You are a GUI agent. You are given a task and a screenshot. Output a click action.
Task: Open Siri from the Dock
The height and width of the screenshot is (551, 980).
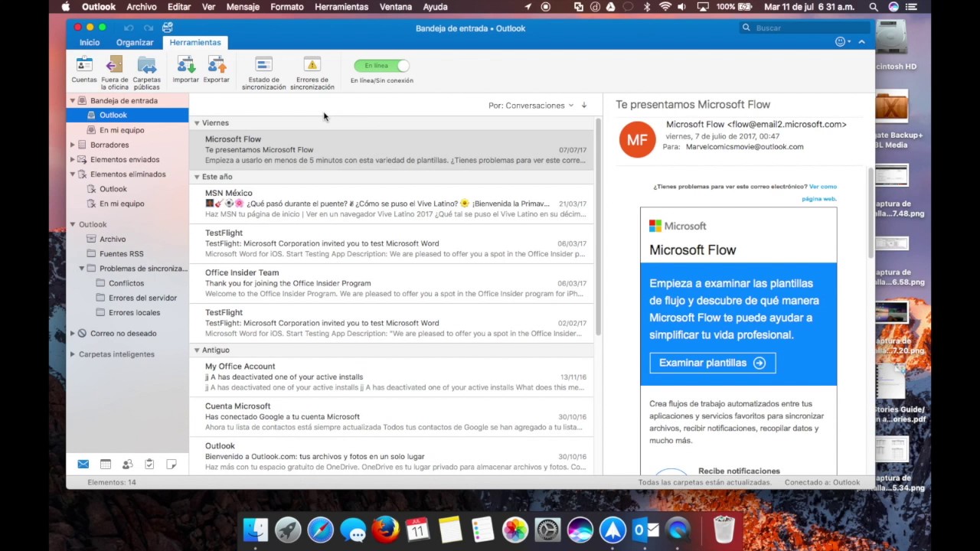pos(580,530)
